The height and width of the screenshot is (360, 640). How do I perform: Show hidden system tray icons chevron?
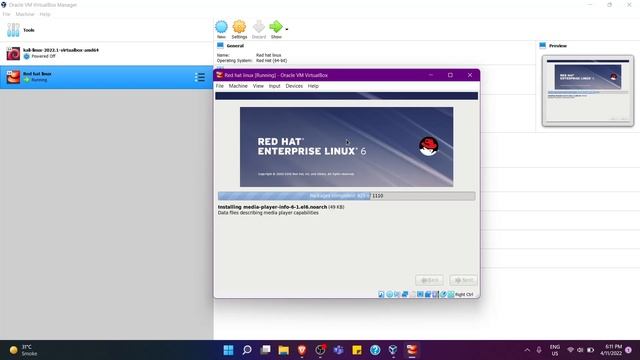click(527, 350)
